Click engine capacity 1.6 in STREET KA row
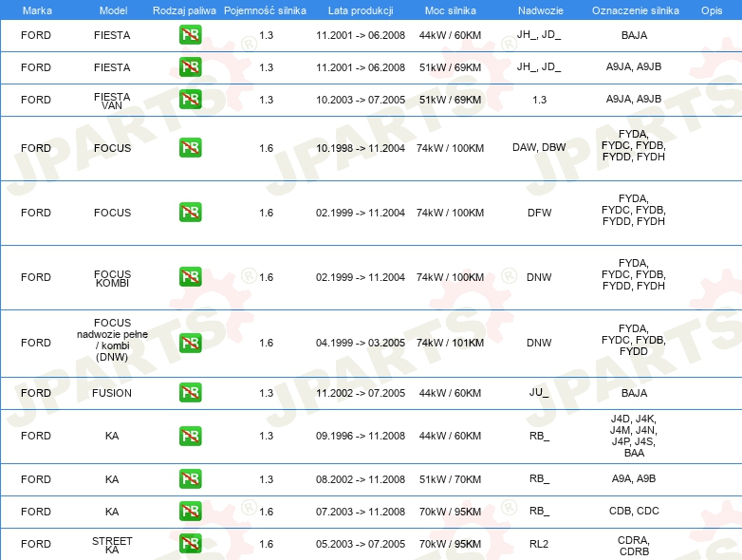The height and width of the screenshot is (560, 742). (x=267, y=544)
